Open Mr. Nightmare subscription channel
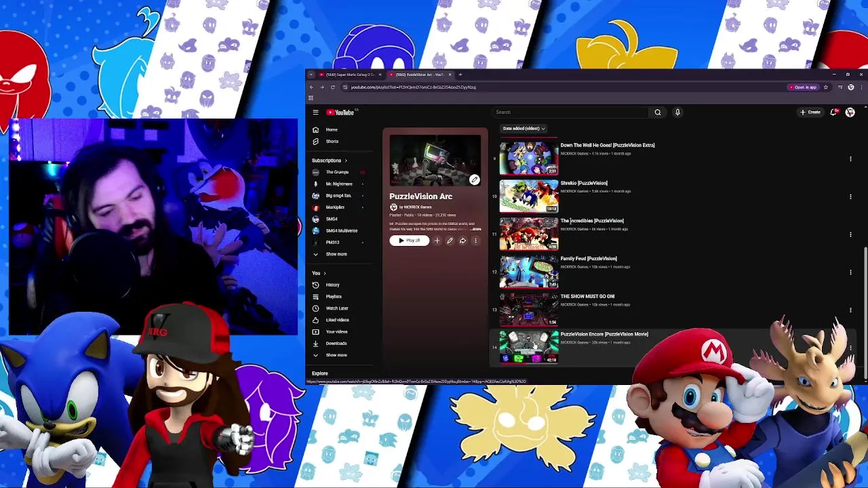868x488 pixels. point(338,184)
